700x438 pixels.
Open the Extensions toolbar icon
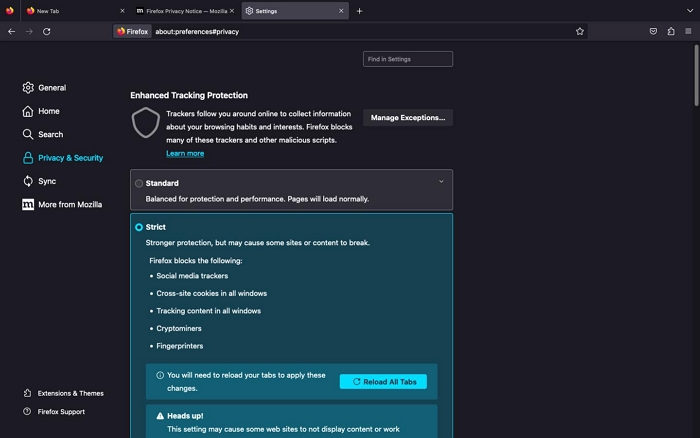(x=671, y=31)
